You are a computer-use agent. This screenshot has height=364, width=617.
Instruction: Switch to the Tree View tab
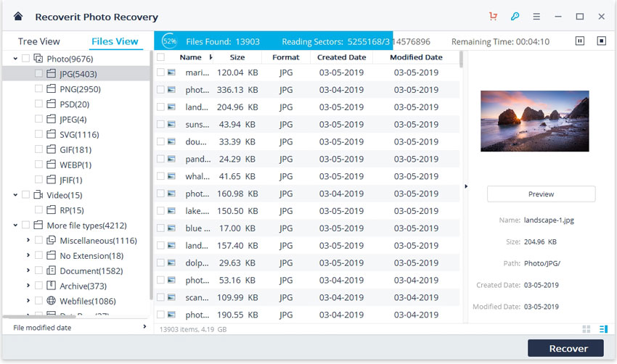coord(39,41)
